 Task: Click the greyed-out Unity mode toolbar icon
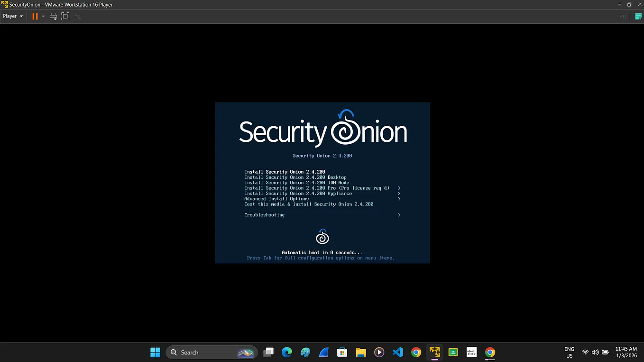78,16
